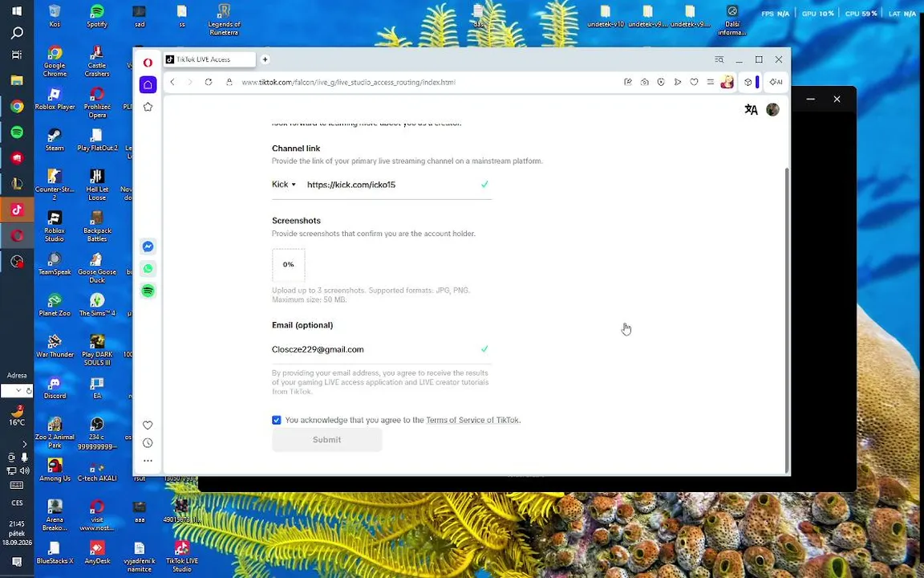Select the War Thunder desktop shortcut
Image resolution: width=924 pixels, height=578 pixels.
coord(55,346)
